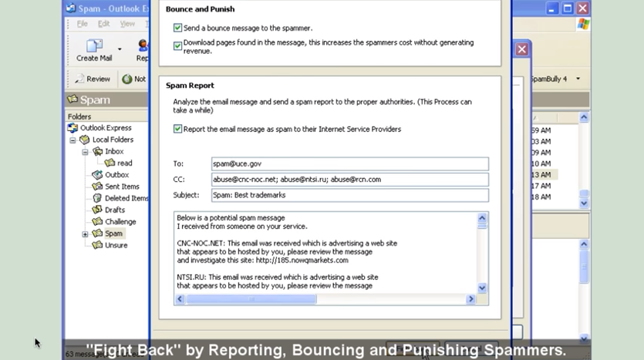Click the To field with spam@uce.gov
This screenshot has width=644, height=360.
pyautogui.click(x=350, y=163)
